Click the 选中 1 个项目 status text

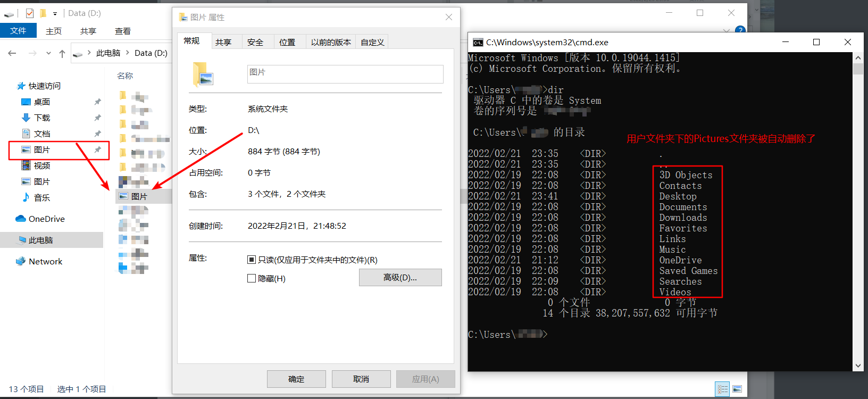click(x=82, y=389)
